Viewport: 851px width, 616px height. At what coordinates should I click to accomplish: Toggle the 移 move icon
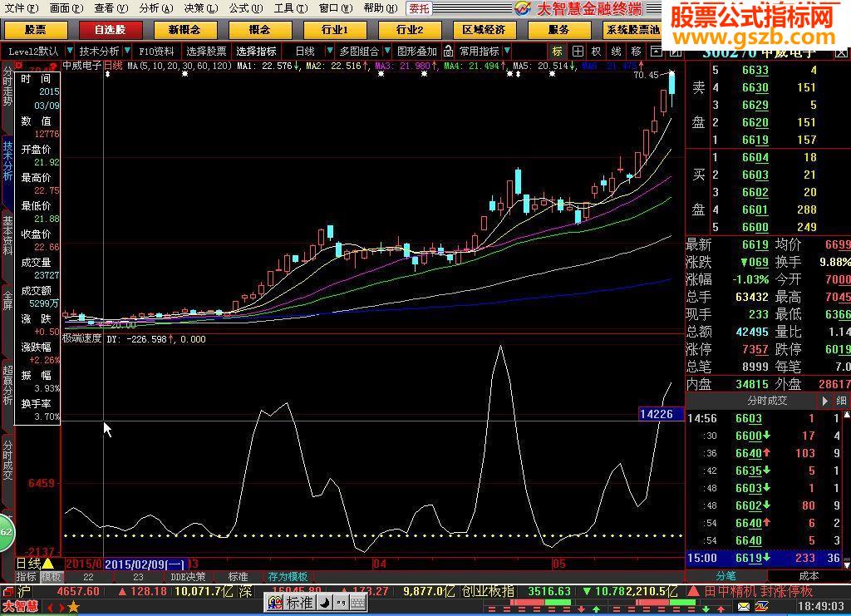(x=636, y=52)
